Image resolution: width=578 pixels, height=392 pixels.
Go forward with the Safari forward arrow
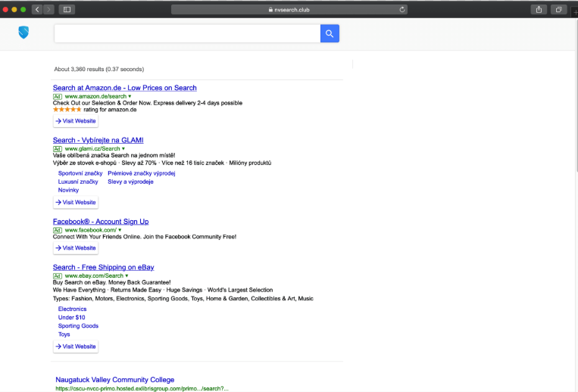pyautogui.click(x=48, y=10)
